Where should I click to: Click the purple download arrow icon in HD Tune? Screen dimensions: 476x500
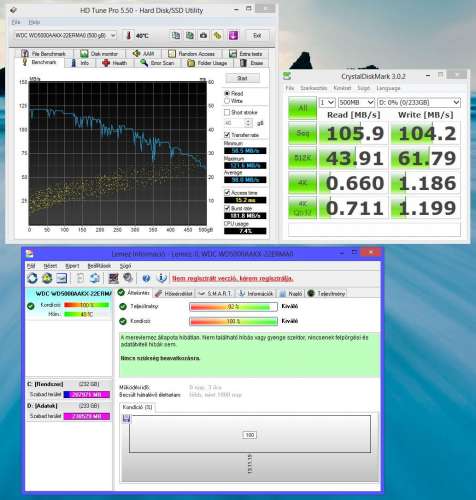233,35
